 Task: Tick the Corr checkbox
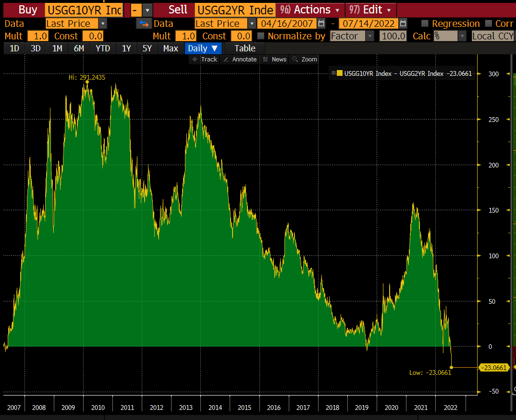click(x=489, y=24)
